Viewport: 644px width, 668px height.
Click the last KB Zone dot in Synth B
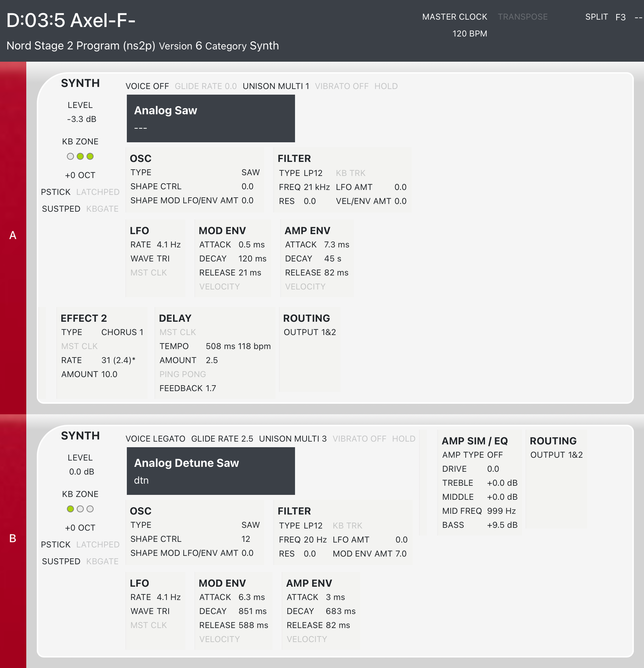tap(90, 509)
